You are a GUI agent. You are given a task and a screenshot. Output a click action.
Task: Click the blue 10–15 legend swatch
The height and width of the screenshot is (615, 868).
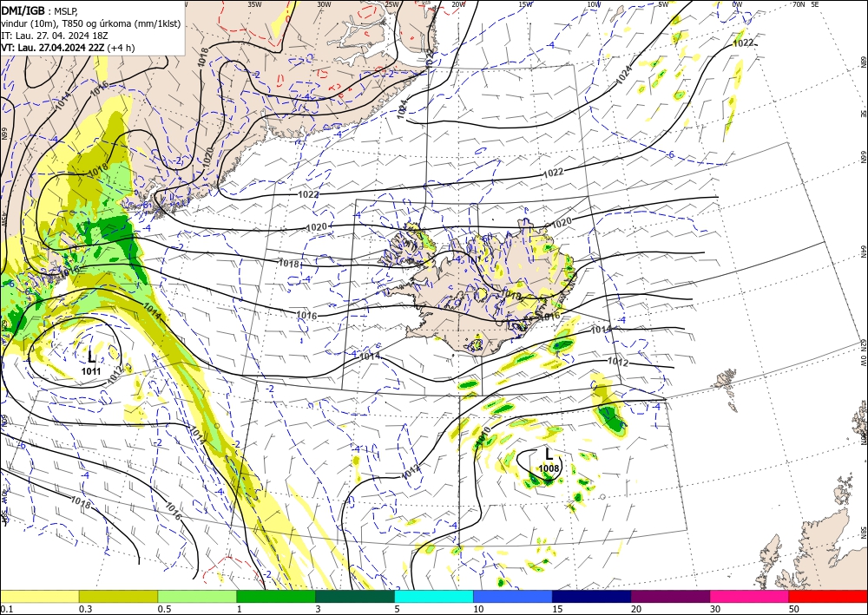(x=513, y=596)
